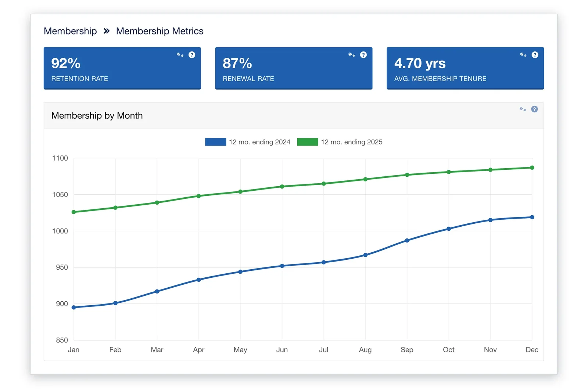Click help icon on Membership by Month panel

[535, 109]
